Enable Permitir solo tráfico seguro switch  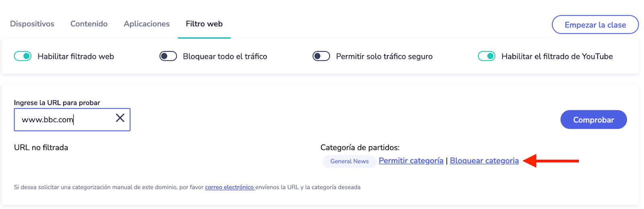click(x=321, y=56)
